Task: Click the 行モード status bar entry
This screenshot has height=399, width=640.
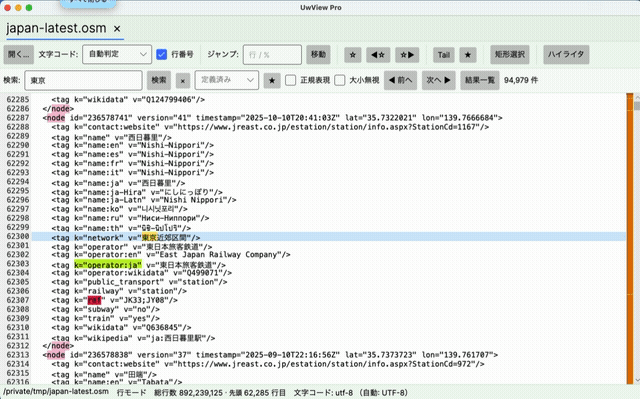Action: (x=131, y=392)
